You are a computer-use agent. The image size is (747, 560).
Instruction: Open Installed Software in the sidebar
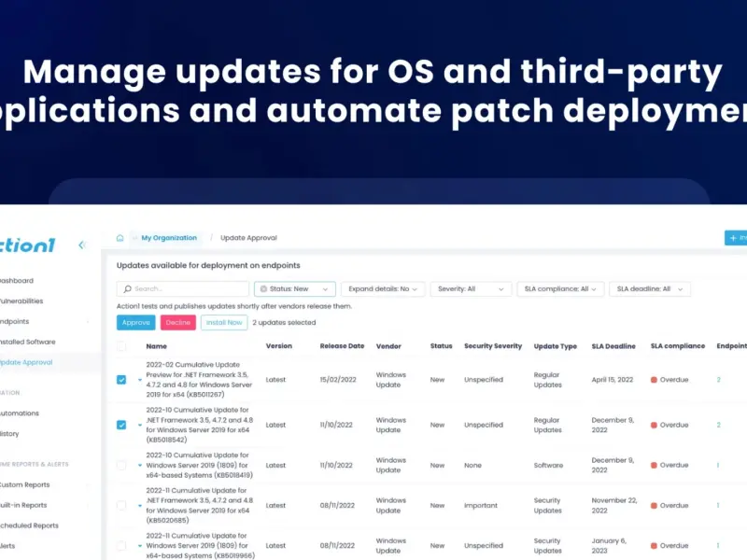coord(28,342)
